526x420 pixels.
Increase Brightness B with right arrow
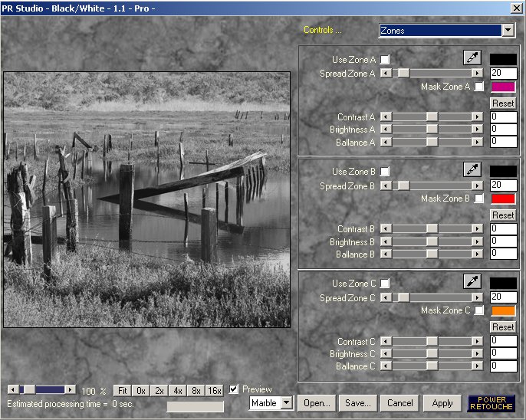click(477, 241)
